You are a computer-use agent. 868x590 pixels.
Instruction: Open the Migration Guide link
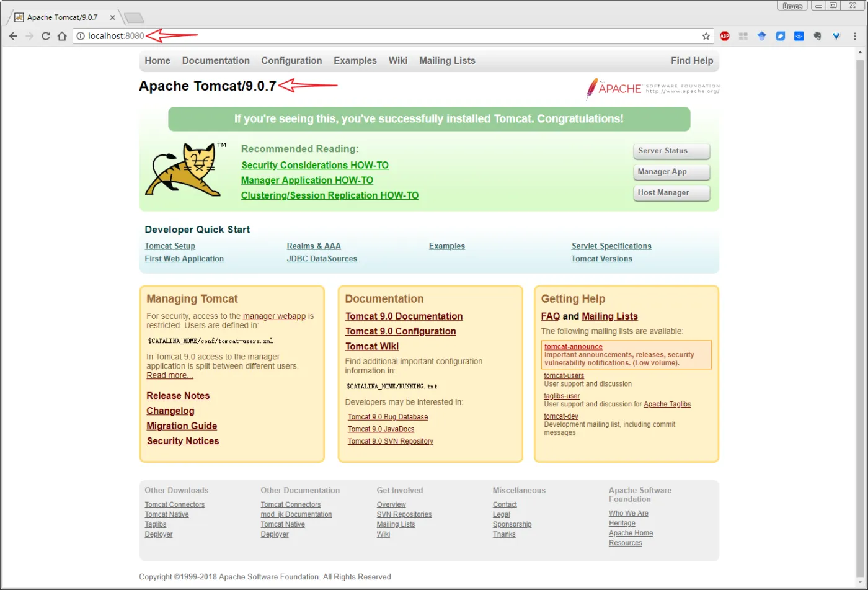click(182, 426)
